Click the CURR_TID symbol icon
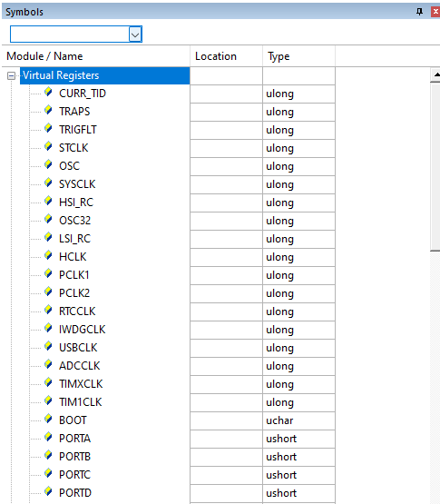This screenshot has height=504, width=440. point(48,93)
